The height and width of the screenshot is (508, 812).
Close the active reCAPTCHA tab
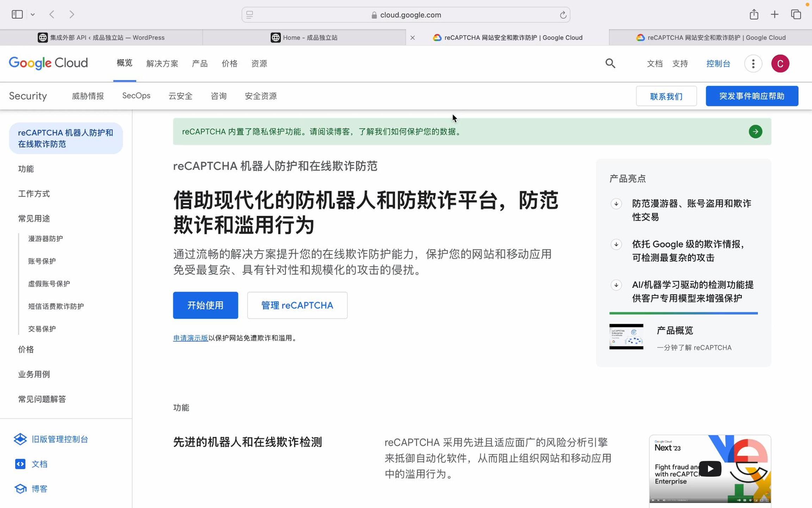(x=413, y=37)
